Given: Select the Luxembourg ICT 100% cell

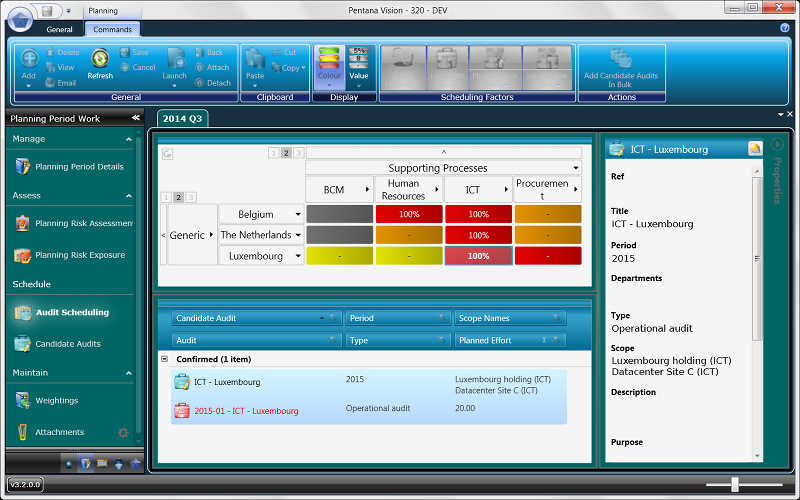Looking at the screenshot, I should click(x=479, y=256).
